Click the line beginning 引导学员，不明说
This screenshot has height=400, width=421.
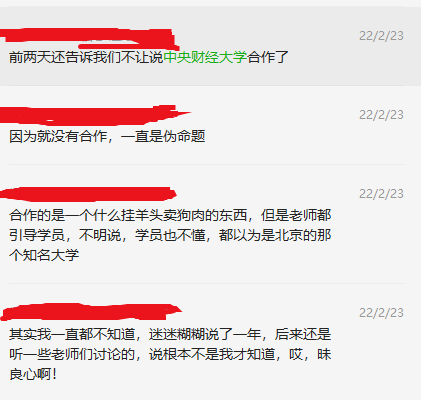tap(170, 235)
